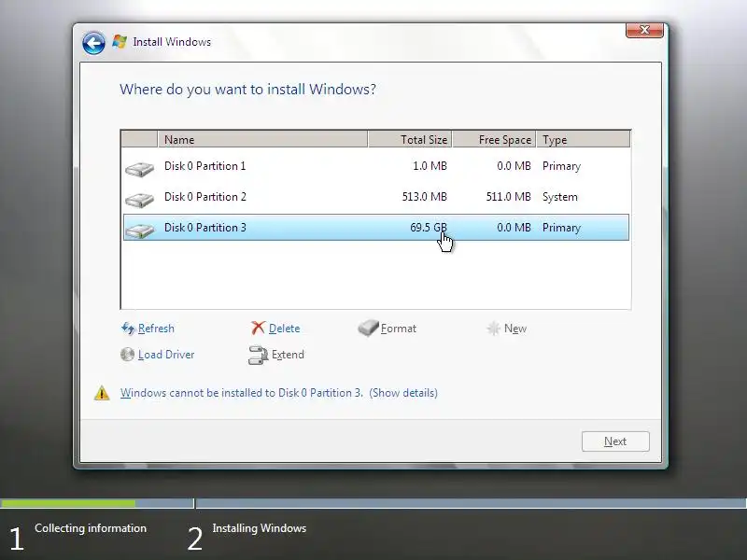Click the Format drive eraser icon
747x560 pixels.
368,328
